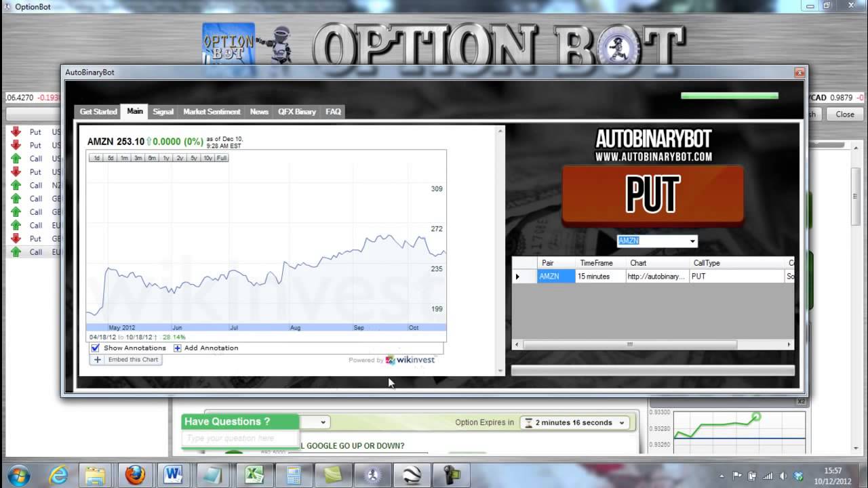The width and height of the screenshot is (868, 488).
Task: Set chart range to Full
Action: point(222,158)
